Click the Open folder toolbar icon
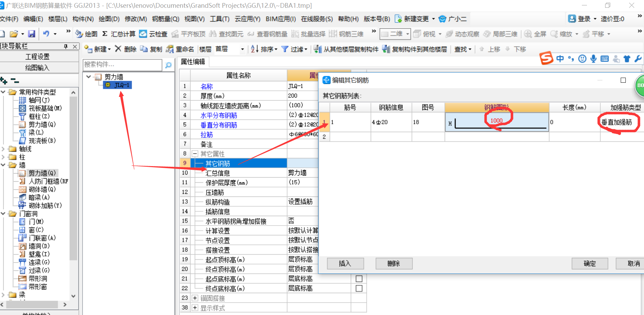 (14, 34)
